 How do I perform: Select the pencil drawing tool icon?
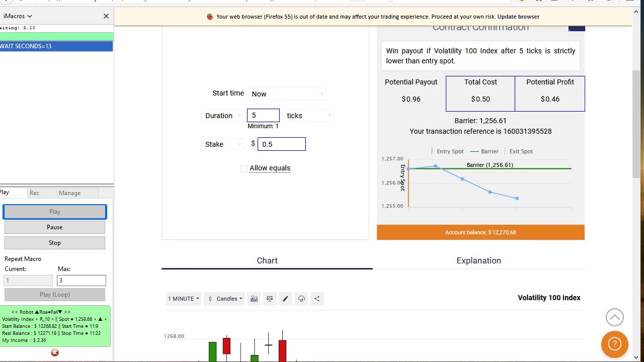(x=285, y=299)
